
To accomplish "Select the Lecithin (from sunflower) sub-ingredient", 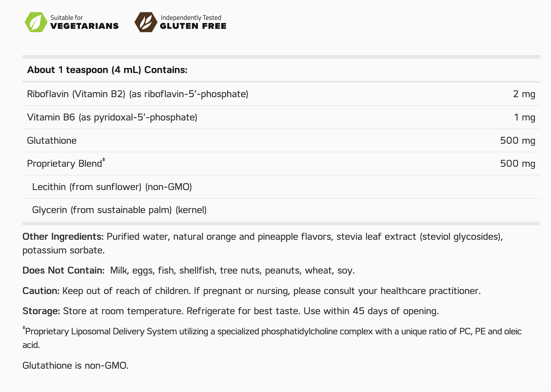I will [x=112, y=187].
